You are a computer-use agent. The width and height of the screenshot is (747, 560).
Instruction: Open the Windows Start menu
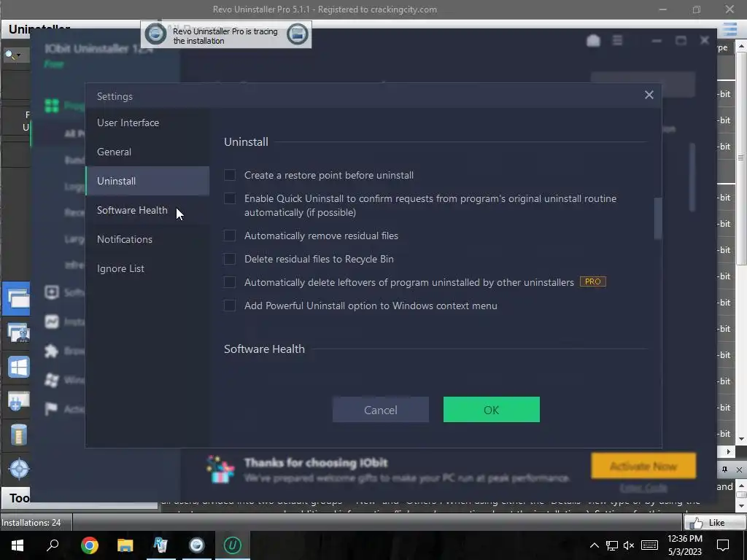click(x=18, y=545)
